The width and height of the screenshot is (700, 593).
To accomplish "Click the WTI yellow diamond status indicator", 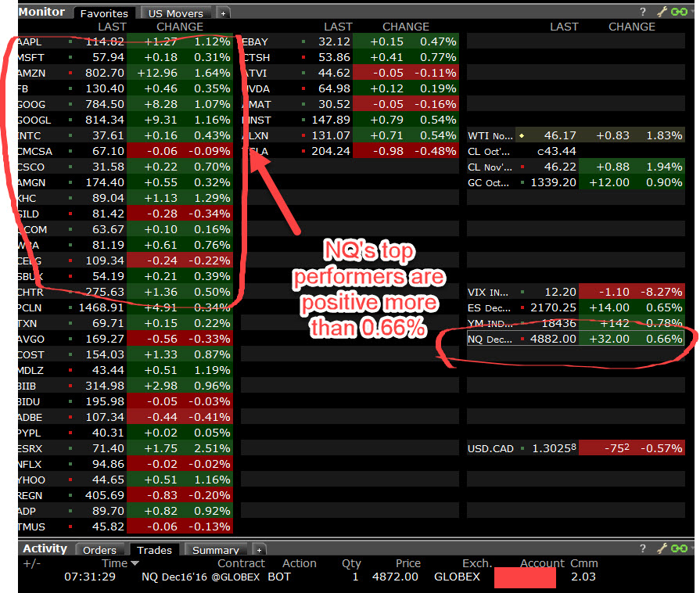I will pos(522,135).
